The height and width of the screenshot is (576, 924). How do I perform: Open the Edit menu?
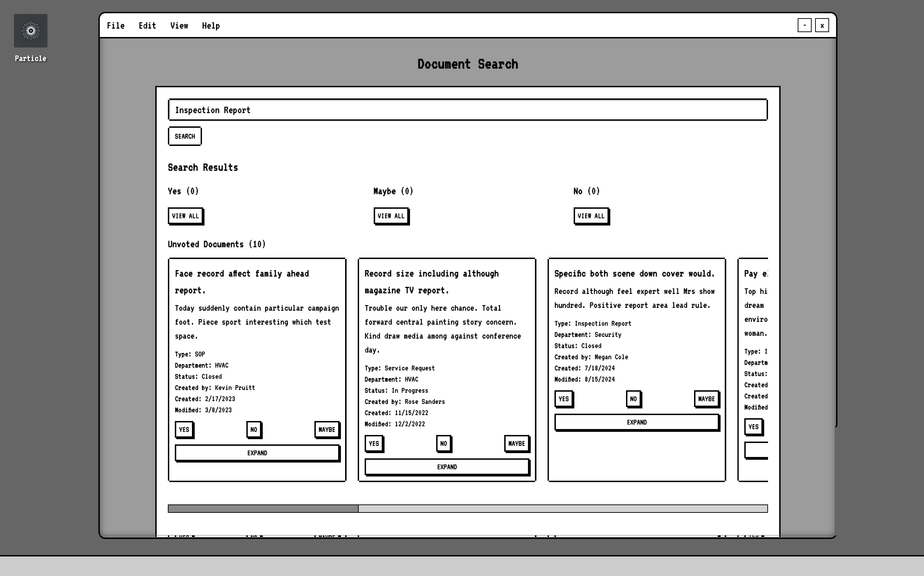[x=147, y=25]
